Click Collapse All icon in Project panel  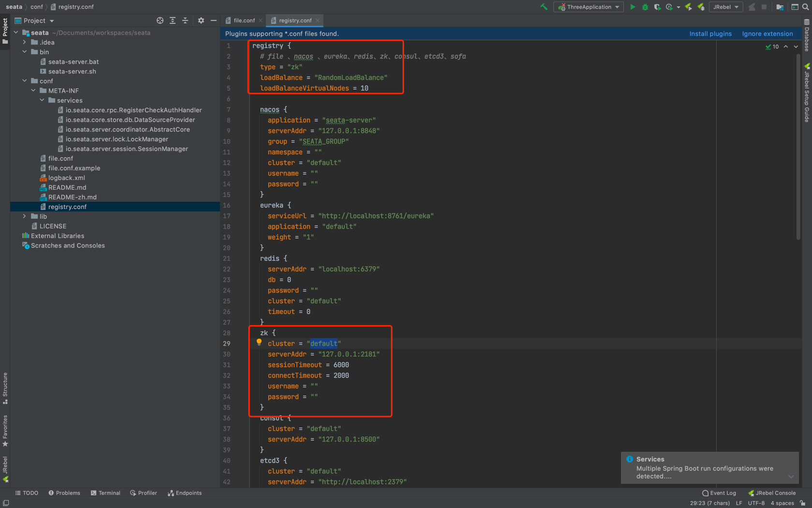coord(185,20)
